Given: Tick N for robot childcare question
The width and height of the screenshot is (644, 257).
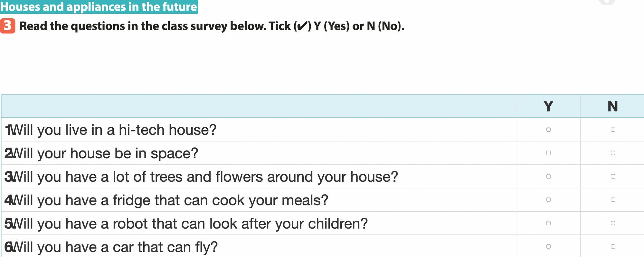Looking at the screenshot, I should click(x=613, y=223).
